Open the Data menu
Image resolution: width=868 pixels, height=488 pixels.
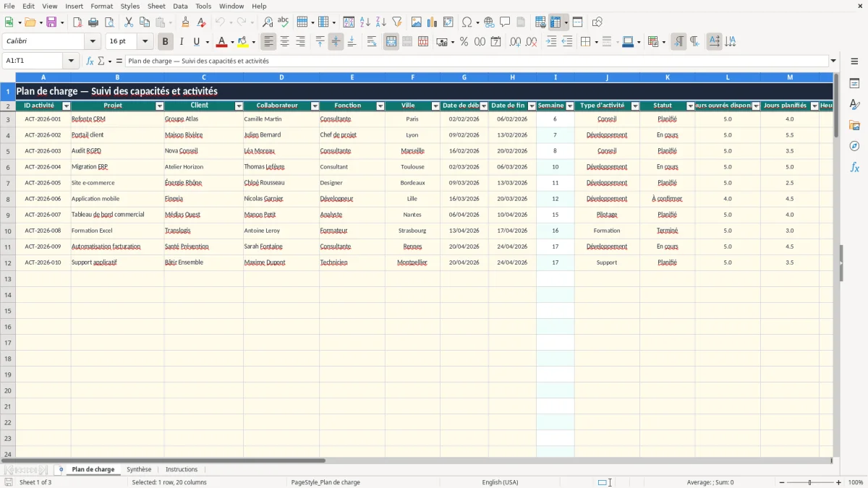(x=180, y=6)
